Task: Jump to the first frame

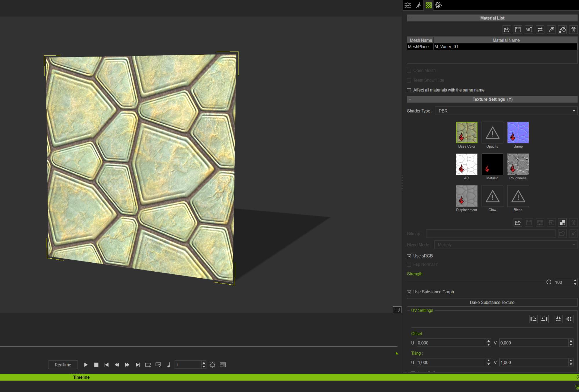Action: (x=107, y=365)
